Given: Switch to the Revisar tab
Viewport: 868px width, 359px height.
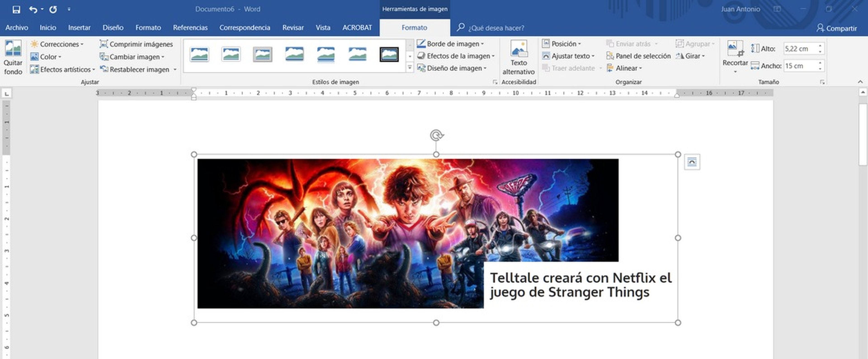Looking at the screenshot, I should [293, 28].
